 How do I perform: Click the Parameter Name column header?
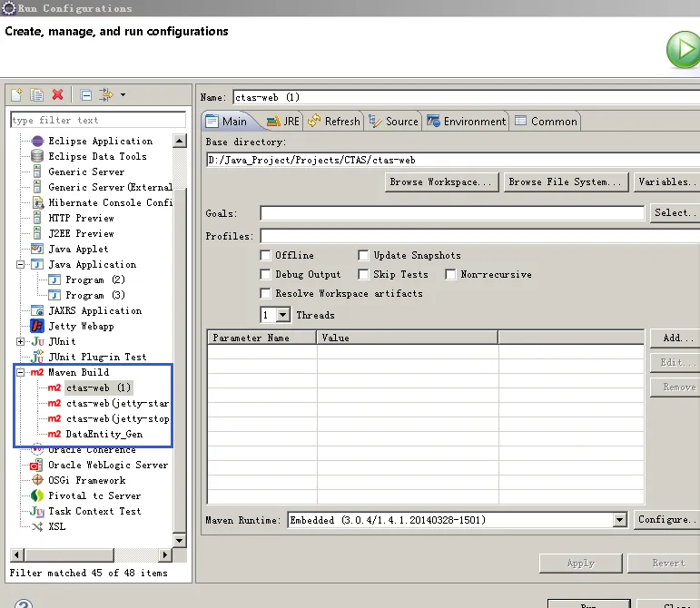coord(262,338)
